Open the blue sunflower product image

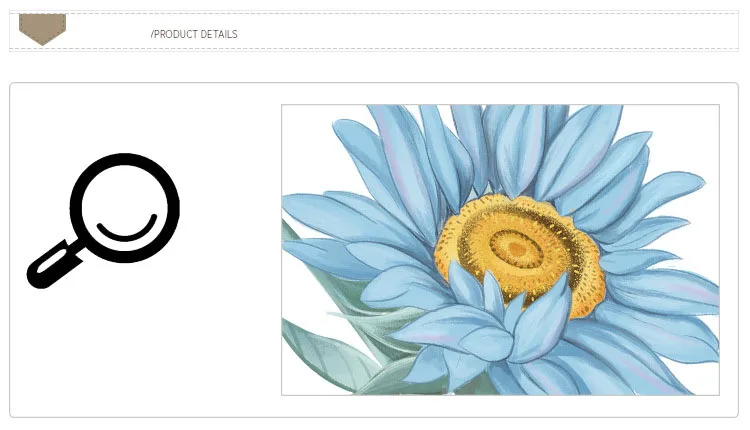[500, 250]
